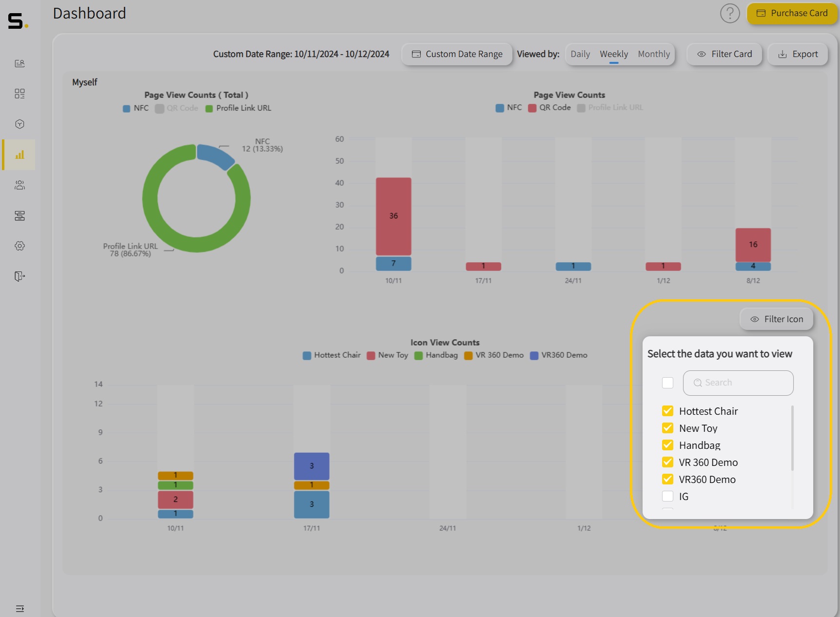Open the contact card profile sidebar icon
Viewport: 840px width, 617px height.
pyautogui.click(x=20, y=63)
